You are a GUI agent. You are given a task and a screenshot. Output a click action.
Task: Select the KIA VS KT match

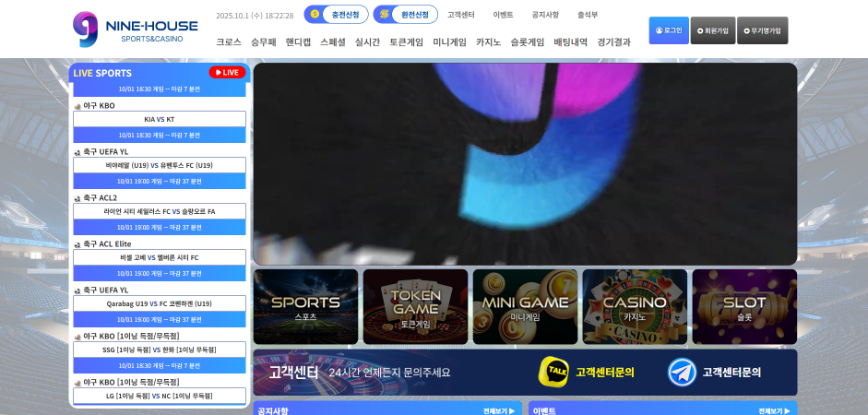pos(159,119)
